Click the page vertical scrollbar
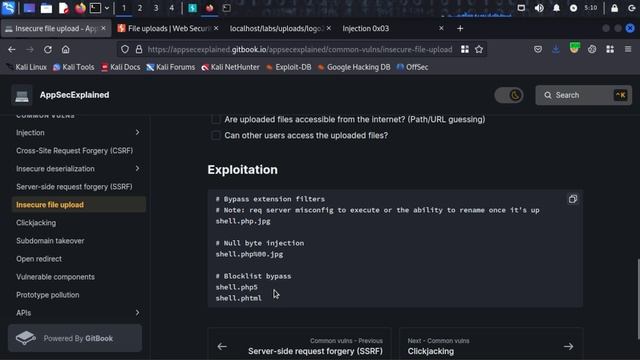The height and width of the screenshot is (360, 640). tap(638, 298)
